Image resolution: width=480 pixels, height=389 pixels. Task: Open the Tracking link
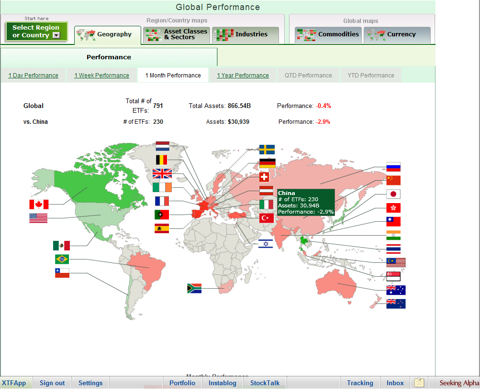point(360,383)
